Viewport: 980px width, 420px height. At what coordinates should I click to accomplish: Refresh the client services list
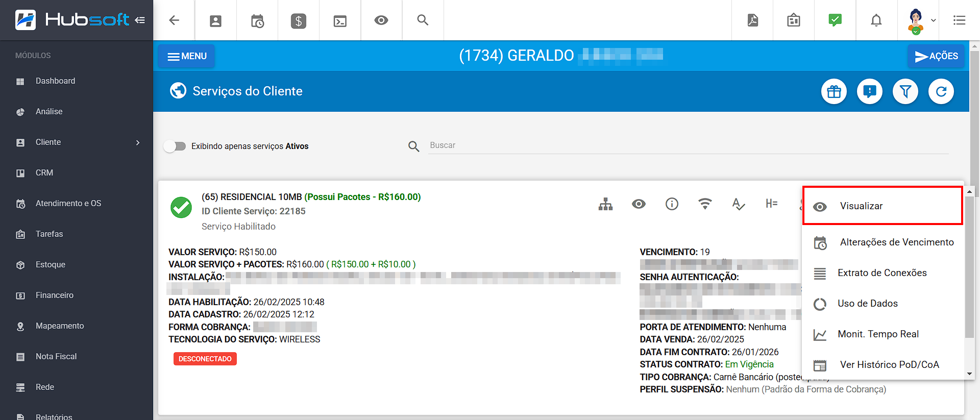(941, 91)
